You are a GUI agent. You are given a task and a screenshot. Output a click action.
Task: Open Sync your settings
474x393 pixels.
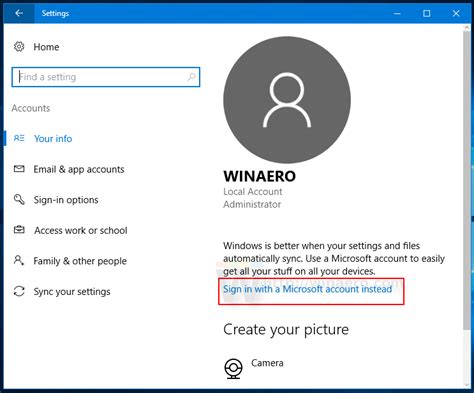[x=72, y=292]
